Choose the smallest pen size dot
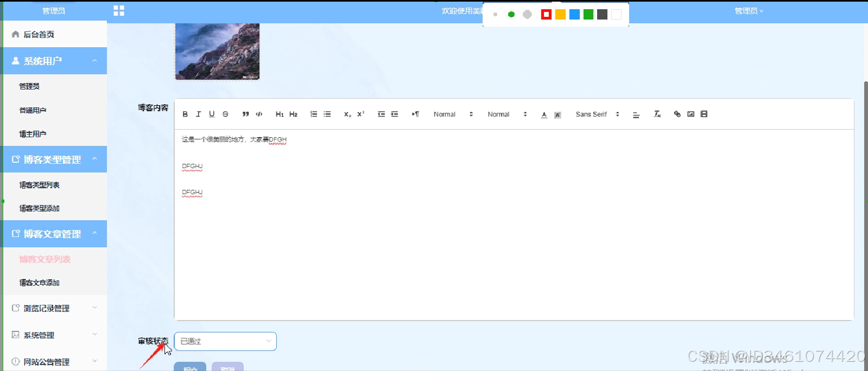Viewport: 868px width, 371px height. pyautogui.click(x=495, y=14)
